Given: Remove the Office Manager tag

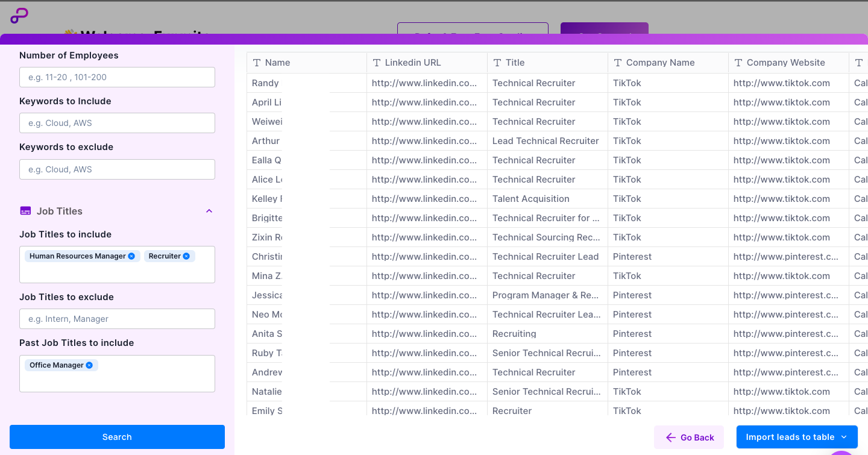Looking at the screenshot, I should (x=89, y=365).
